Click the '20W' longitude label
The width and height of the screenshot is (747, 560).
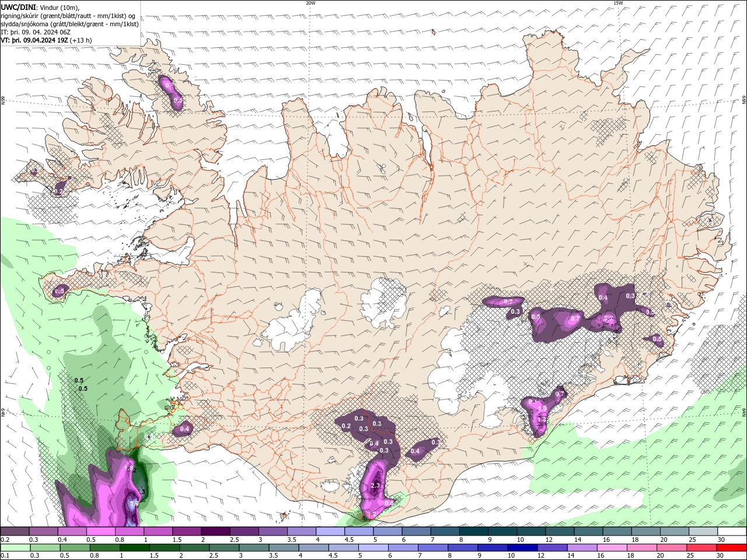[x=310, y=3]
